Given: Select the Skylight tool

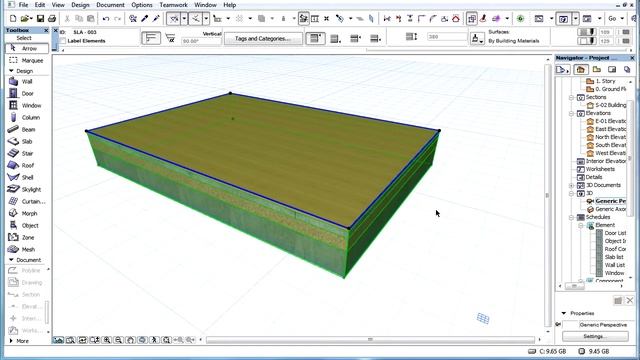Looking at the screenshot, I should 27,189.
